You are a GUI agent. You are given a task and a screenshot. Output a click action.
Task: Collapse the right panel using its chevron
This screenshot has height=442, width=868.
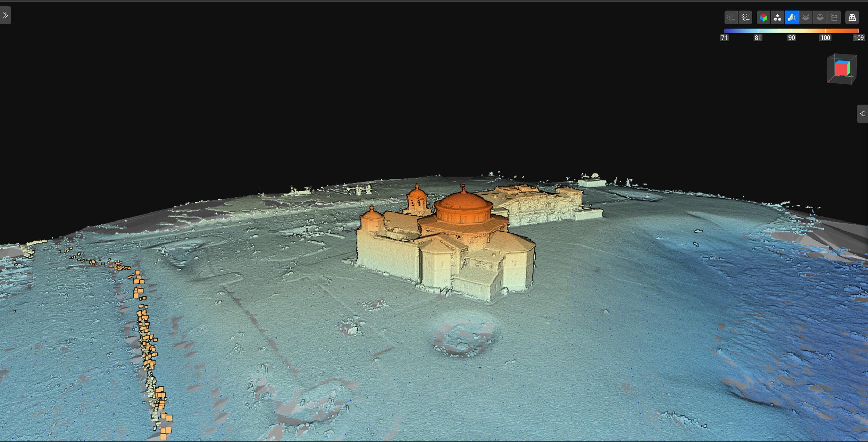click(863, 114)
